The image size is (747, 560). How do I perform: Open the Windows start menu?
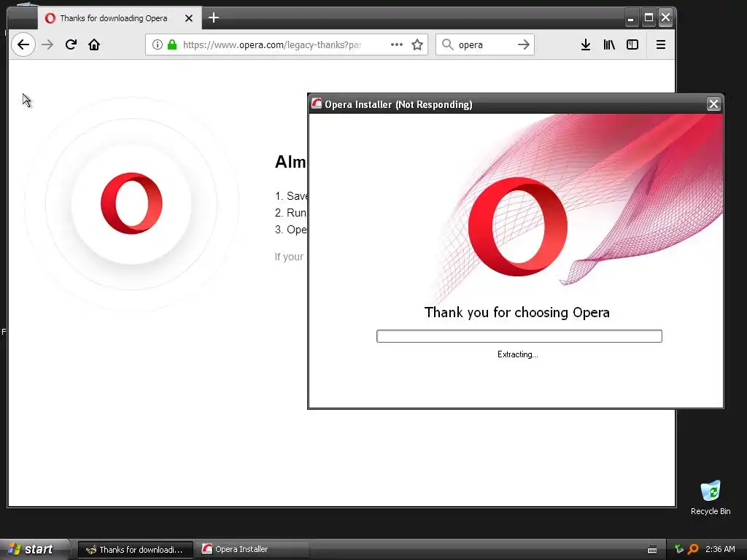(34, 549)
